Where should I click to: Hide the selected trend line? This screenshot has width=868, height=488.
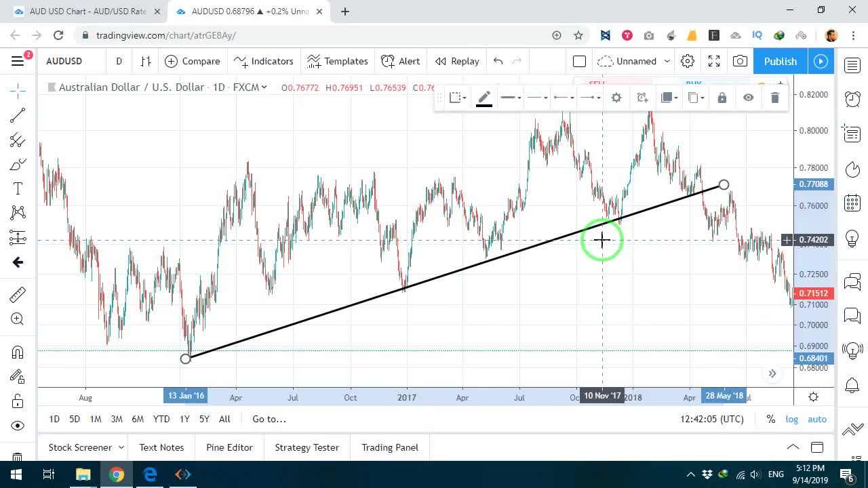[749, 98]
